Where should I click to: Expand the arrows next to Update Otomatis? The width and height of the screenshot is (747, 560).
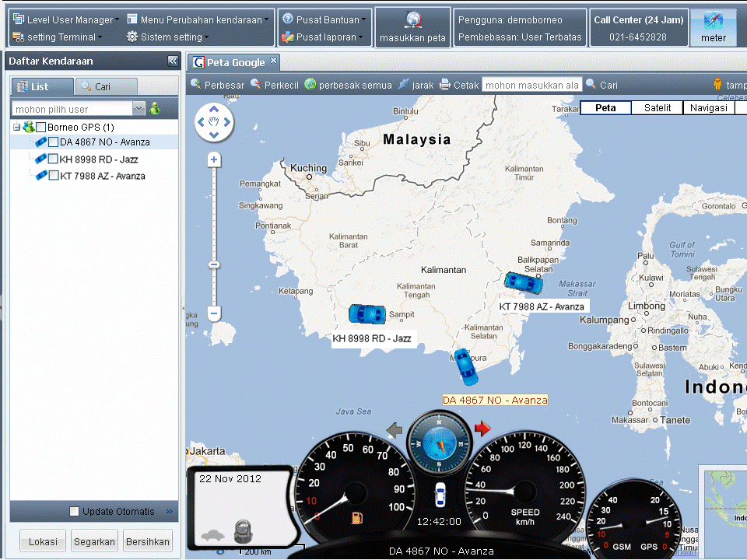pyautogui.click(x=170, y=511)
